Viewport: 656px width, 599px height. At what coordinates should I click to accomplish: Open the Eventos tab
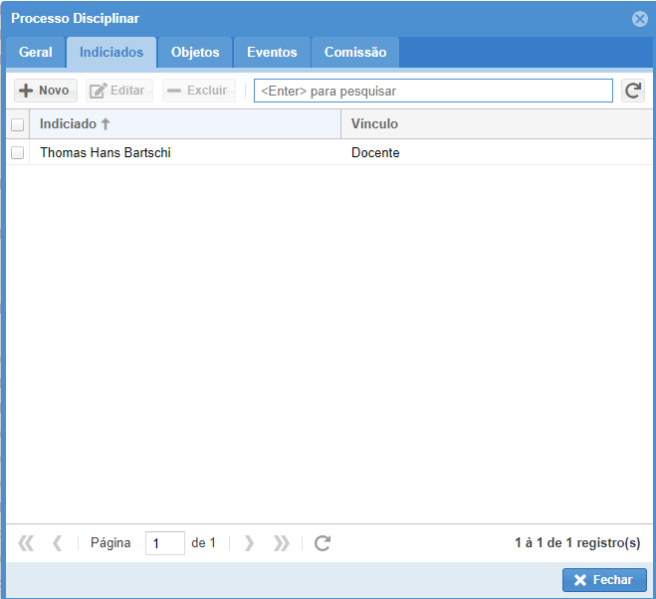(272, 53)
